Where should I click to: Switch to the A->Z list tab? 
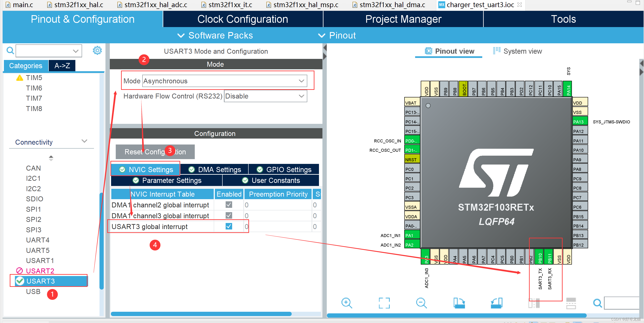click(x=62, y=66)
